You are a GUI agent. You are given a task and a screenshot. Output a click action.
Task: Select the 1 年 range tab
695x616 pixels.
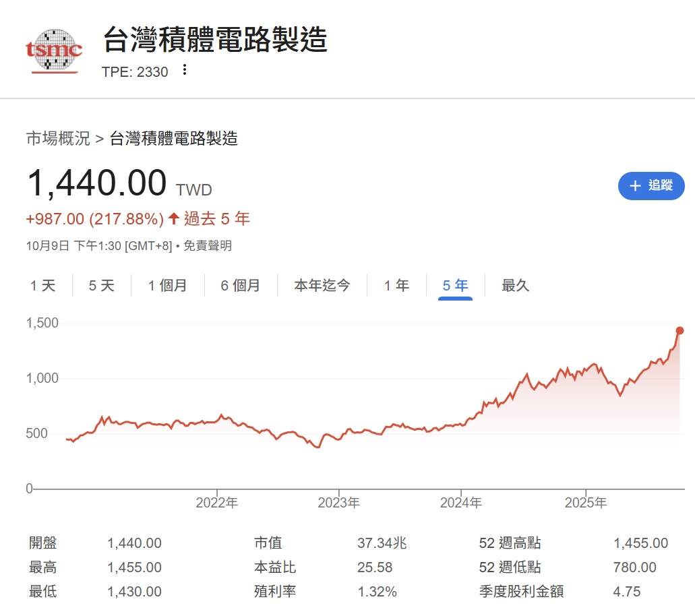click(x=396, y=285)
